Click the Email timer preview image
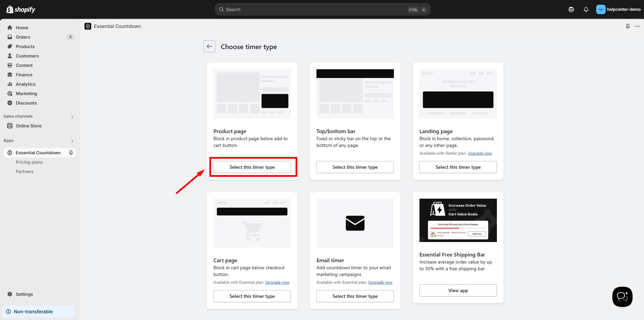This screenshot has height=320, width=644. click(355, 223)
